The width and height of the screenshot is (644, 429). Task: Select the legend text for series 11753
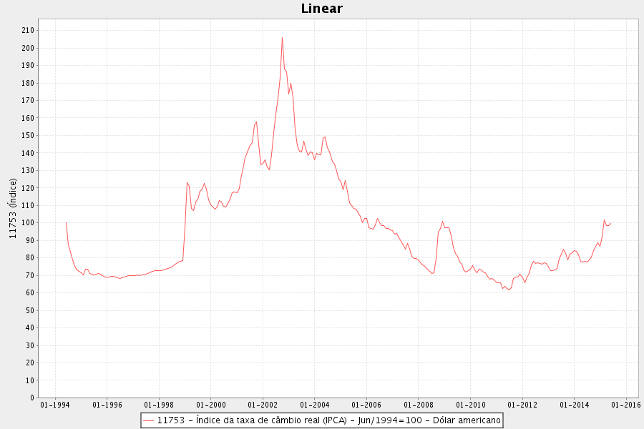[x=328, y=420]
